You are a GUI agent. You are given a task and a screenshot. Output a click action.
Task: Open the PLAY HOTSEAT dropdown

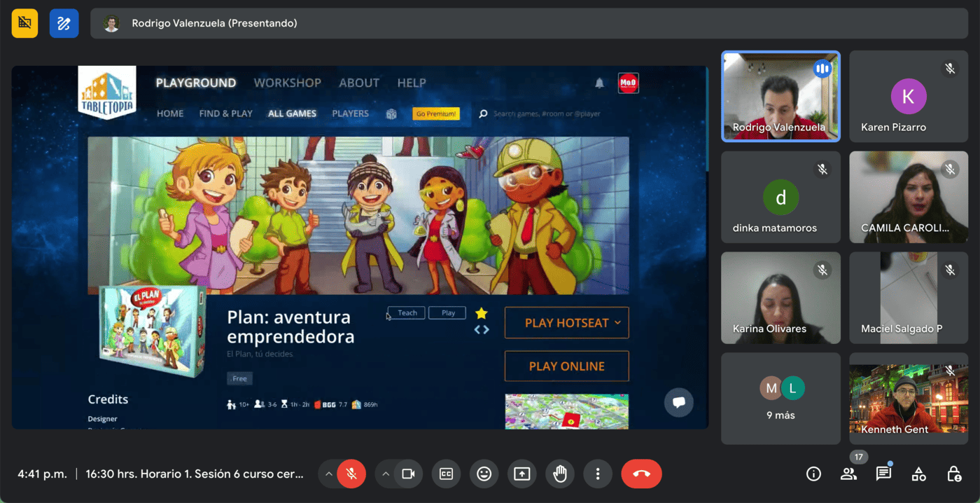point(567,323)
